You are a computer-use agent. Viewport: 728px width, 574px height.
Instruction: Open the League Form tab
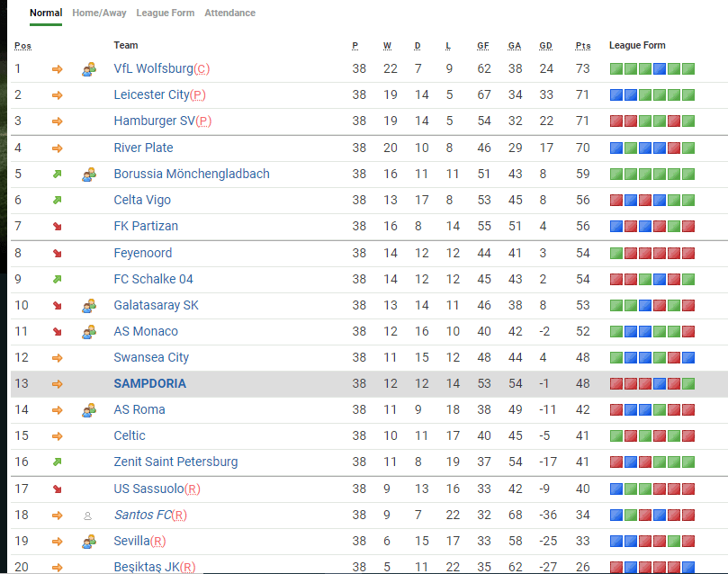166,13
